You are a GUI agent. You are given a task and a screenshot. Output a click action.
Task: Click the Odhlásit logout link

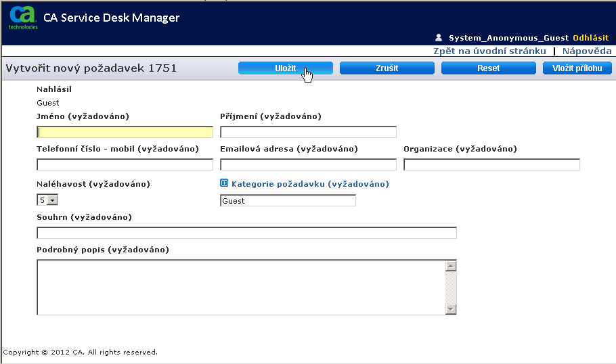(x=590, y=38)
